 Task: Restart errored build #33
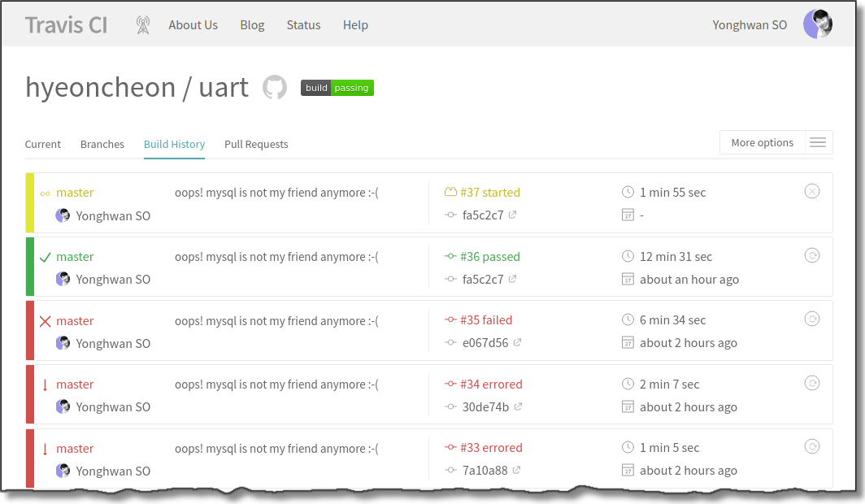pos(811,446)
